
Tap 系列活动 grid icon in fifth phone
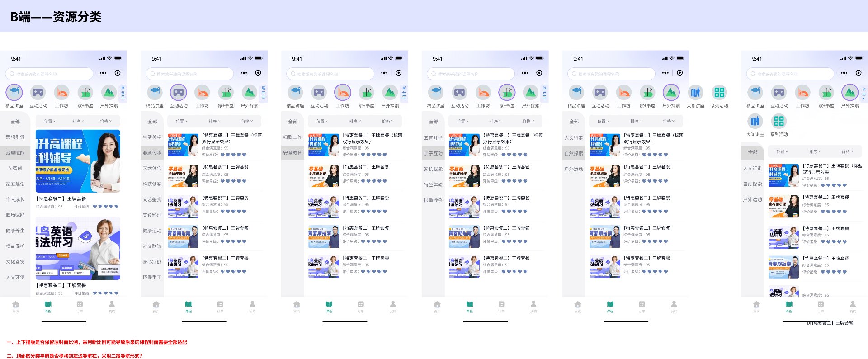pyautogui.click(x=719, y=93)
